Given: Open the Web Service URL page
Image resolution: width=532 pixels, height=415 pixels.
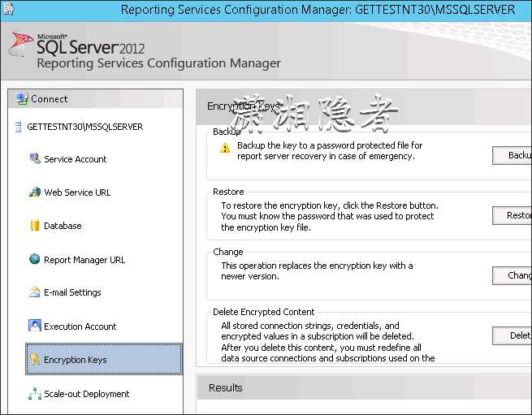Looking at the screenshot, I should 77,192.
